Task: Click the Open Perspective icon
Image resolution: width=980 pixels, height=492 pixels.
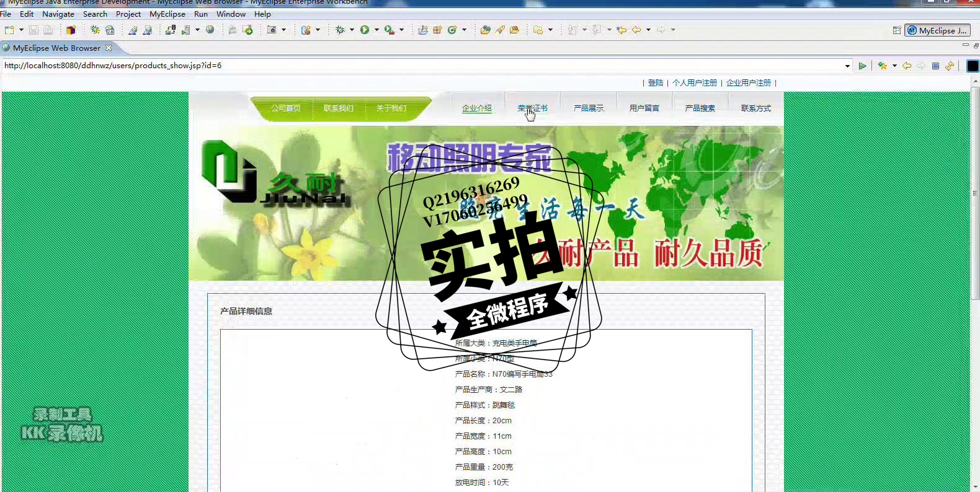Action: click(x=897, y=30)
